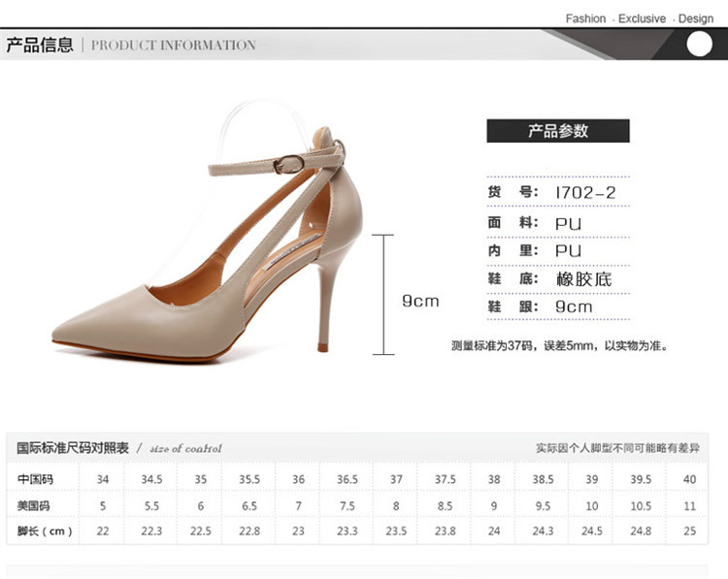Click the Design text at top right

click(x=695, y=18)
